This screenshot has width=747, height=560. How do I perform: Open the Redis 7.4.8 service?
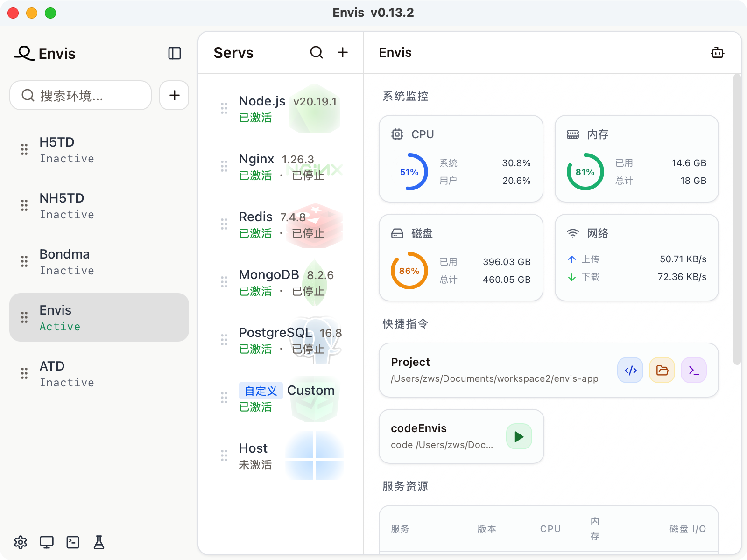pos(281,224)
